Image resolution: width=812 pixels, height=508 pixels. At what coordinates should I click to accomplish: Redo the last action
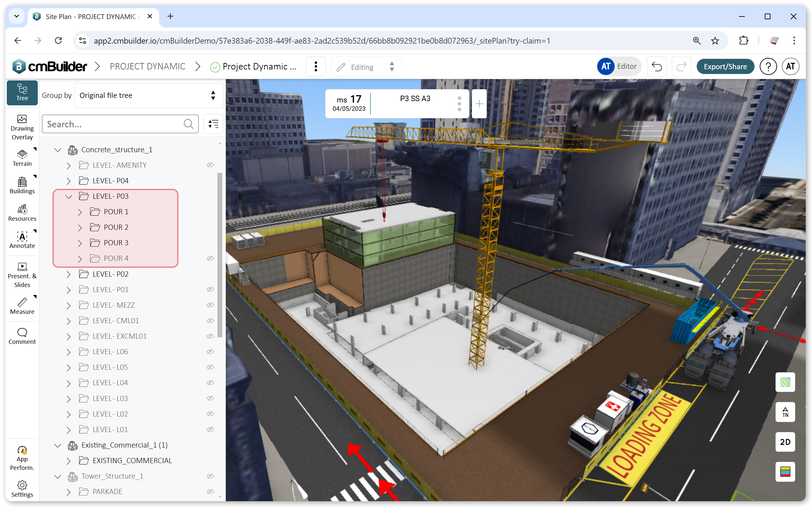(x=682, y=67)
